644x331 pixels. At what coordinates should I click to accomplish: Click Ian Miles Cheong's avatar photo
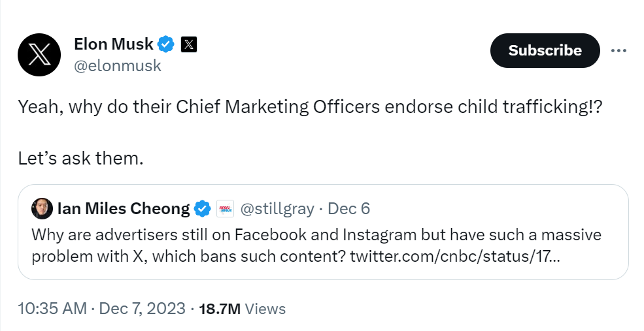[x=42, y=208]
